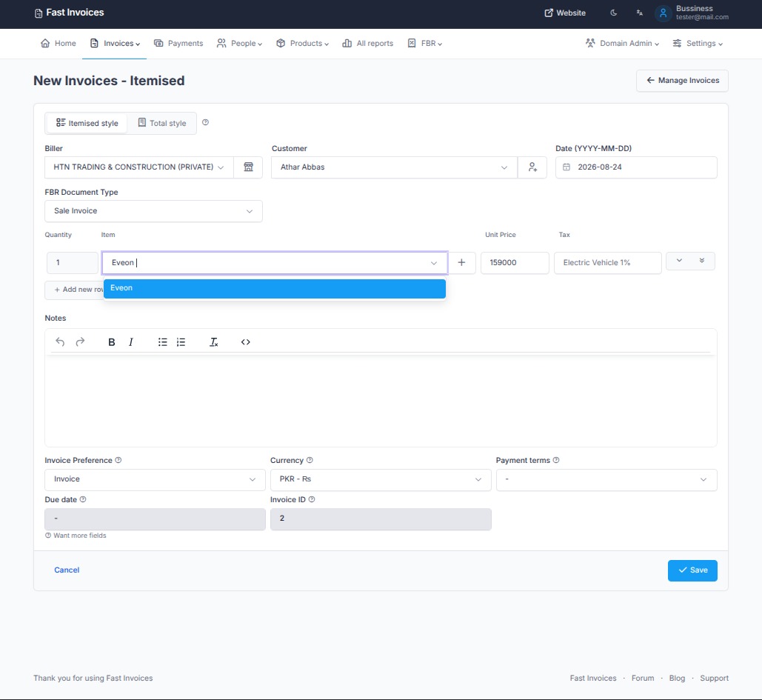The image size is (762, 700).
Task: Click the Invoice ID field
Action: 381,519
